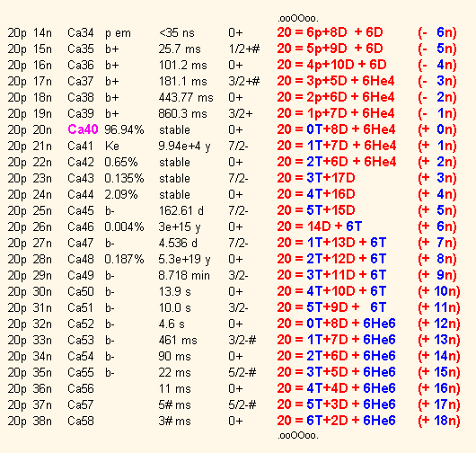Select the 5/2-# spin of Ca57
The height and width of the screenshot is (453, 476).
pos(242,404)
